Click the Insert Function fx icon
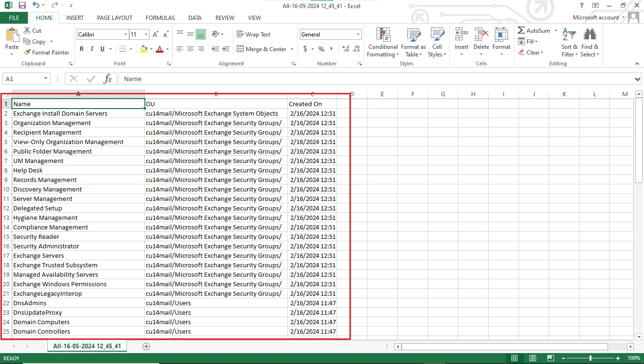644x364 pixels. [x=108, y=79]
